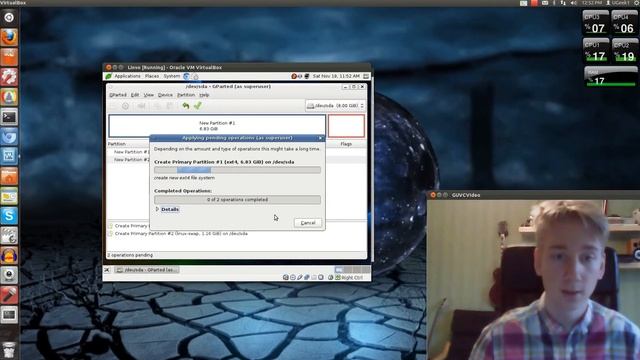The height and width of the screenshot is (360, 640).
Task: Open the Help menu in GParted
Action: pyautogui.click(x=204, y=95)
